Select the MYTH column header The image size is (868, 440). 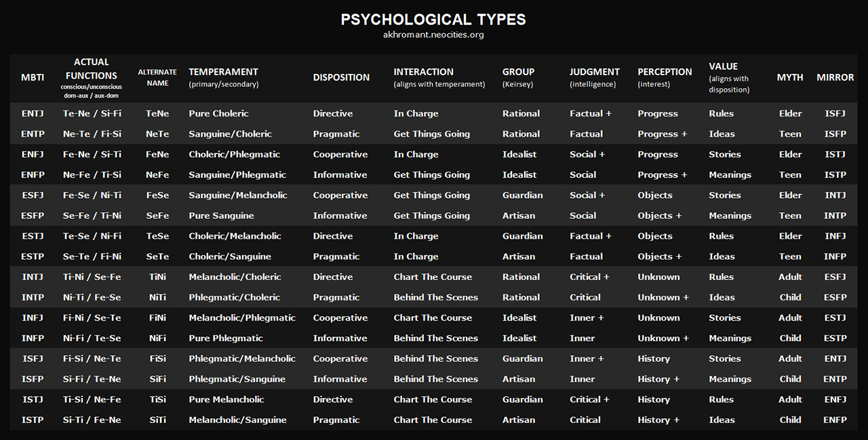pos(790,77)
